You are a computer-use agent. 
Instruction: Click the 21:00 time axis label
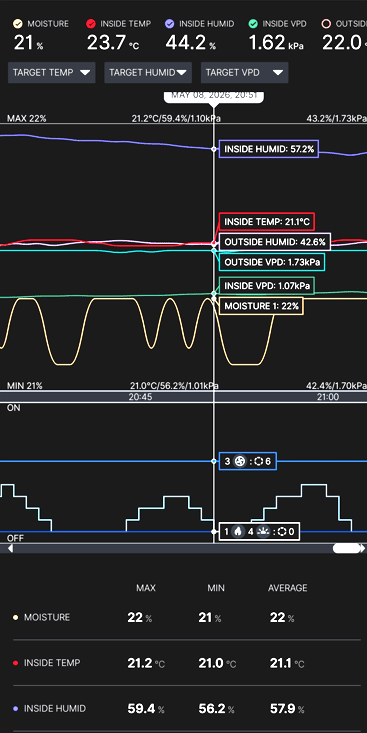click(x=328, y=397)
